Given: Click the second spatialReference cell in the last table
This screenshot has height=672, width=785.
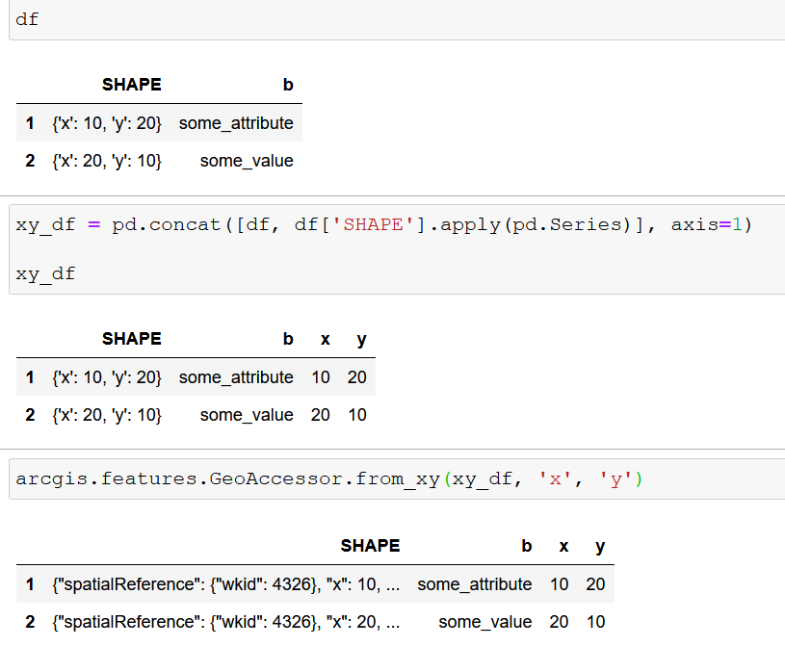Looking at the screenshot, I should [x=225, y=622].
